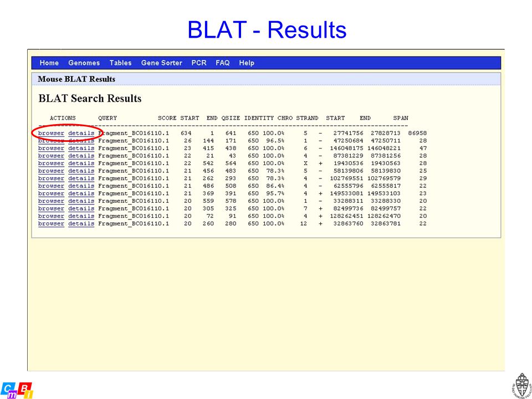Select the genomic end value 27828713
The image size is (532, 399).
point(386,133)
